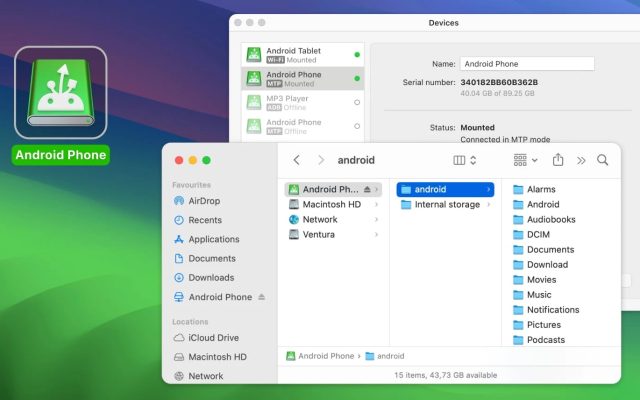This screenshot has width=640, height=400.
Task: Open the Android folder in third column
Action: pos(536,204)
